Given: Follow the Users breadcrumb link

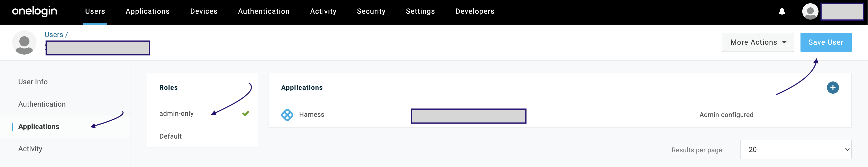Looking at the screenshot, I should [x=54, y=35].
